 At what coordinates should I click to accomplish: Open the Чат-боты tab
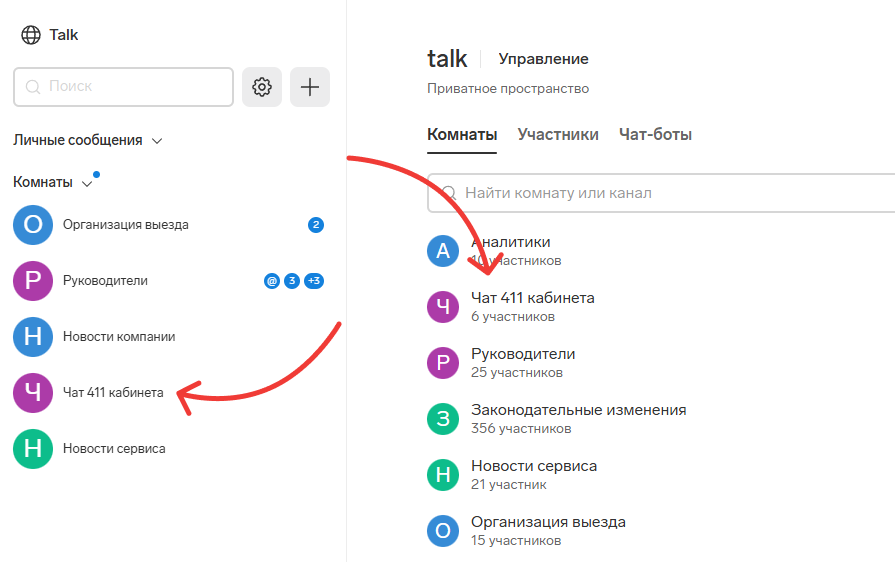coord(655,134)
